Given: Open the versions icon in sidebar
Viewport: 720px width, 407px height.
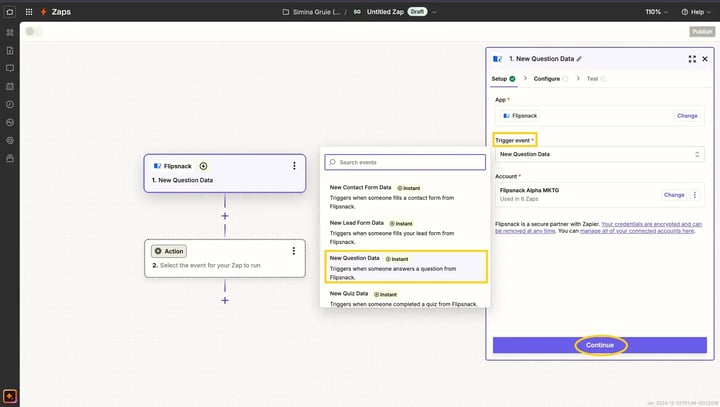Looking at the screenshot, I should pos(10,158).
